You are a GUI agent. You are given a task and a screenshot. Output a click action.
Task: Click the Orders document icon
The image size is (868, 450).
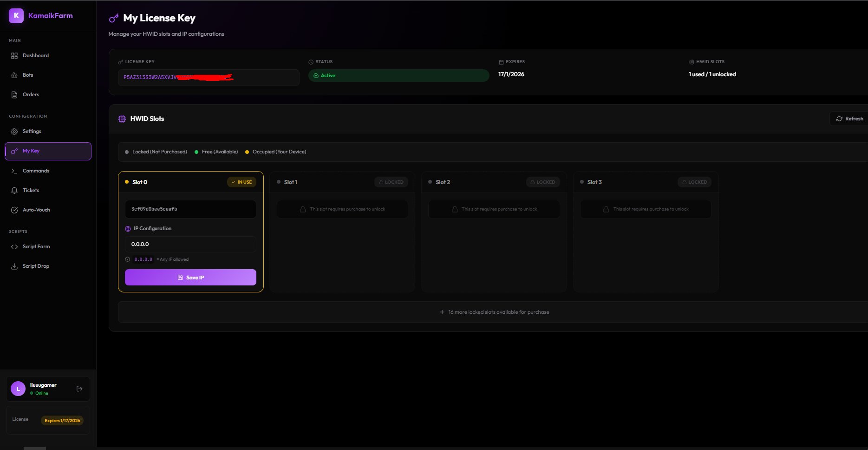tap(14, 94)
